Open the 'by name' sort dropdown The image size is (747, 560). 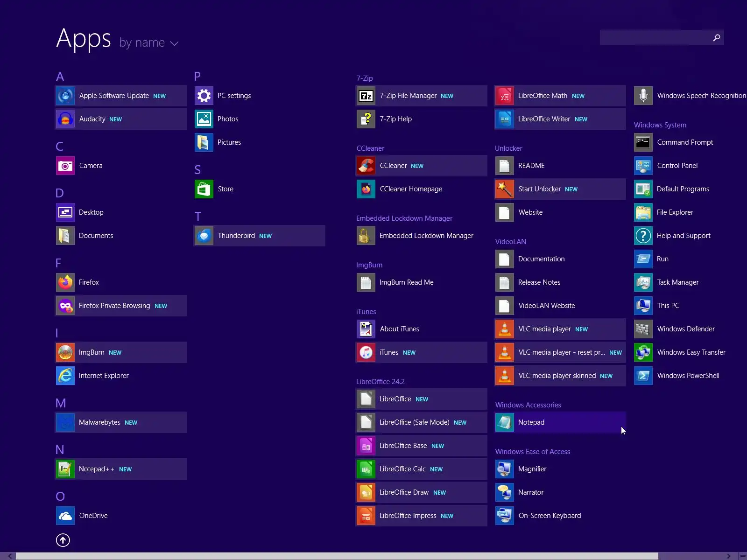(149, 43)
